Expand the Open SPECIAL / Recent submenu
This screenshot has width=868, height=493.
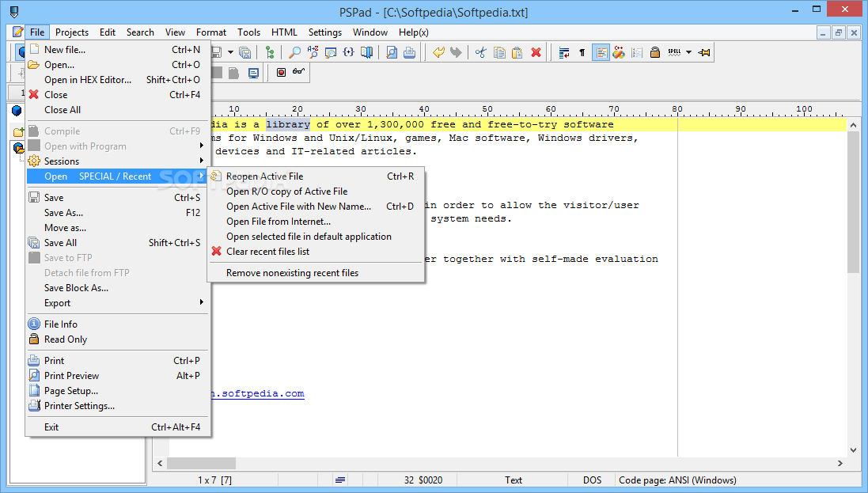118,176
